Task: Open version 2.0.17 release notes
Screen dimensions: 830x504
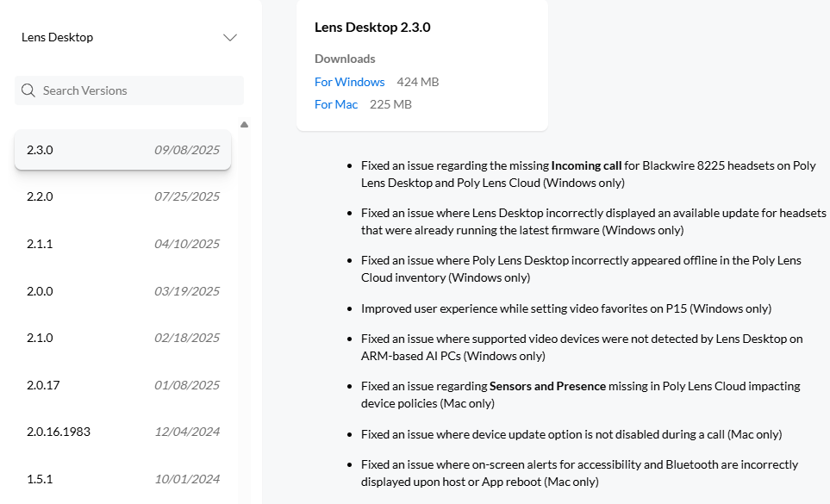Action: 122,385
